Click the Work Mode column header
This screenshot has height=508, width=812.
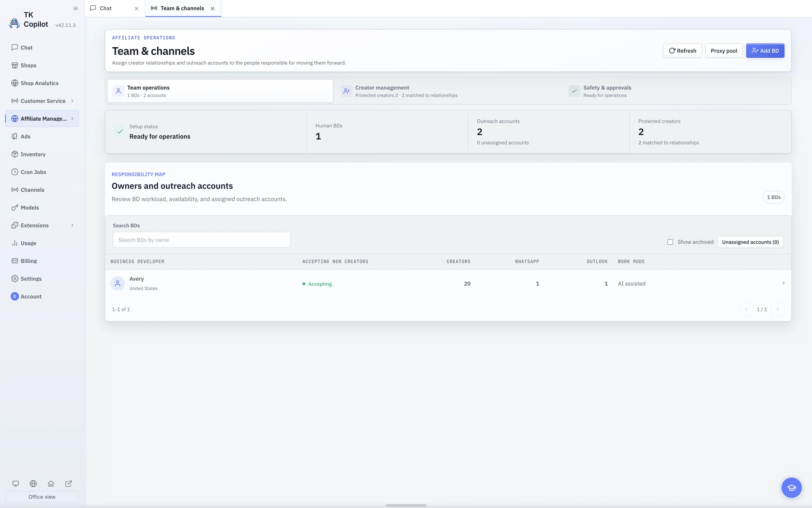point(631,261)
